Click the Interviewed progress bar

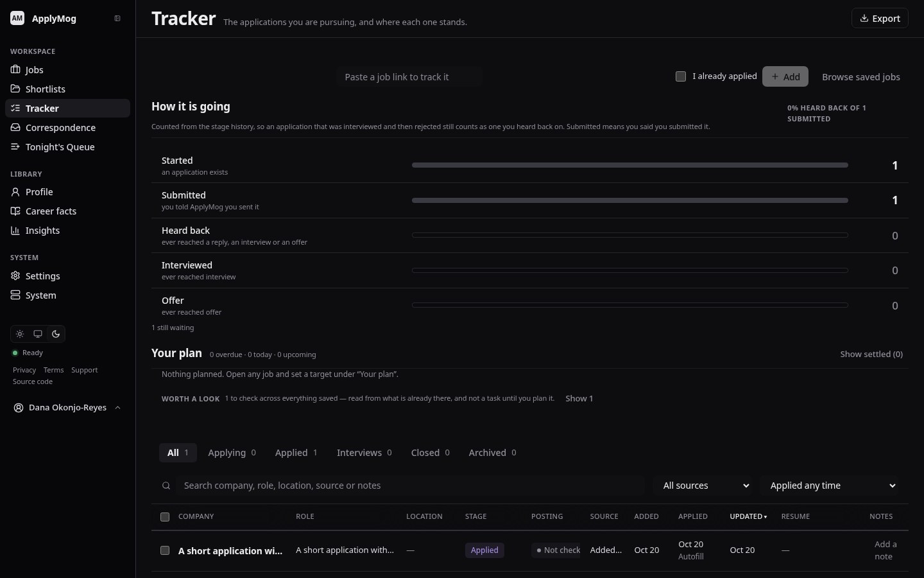[630, 270]
